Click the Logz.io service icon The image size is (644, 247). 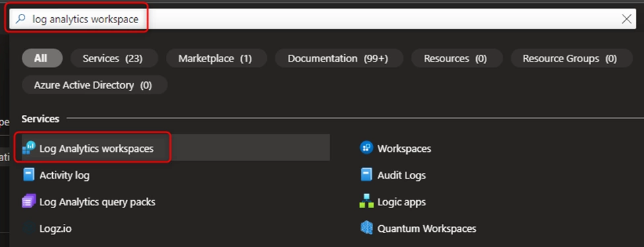(x=29, y=229)
